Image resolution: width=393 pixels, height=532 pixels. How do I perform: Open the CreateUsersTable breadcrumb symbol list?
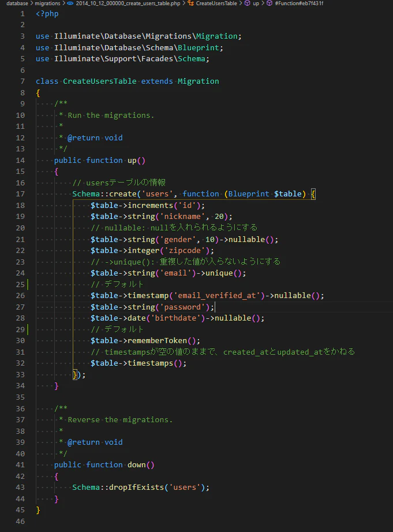click(216, 3)
